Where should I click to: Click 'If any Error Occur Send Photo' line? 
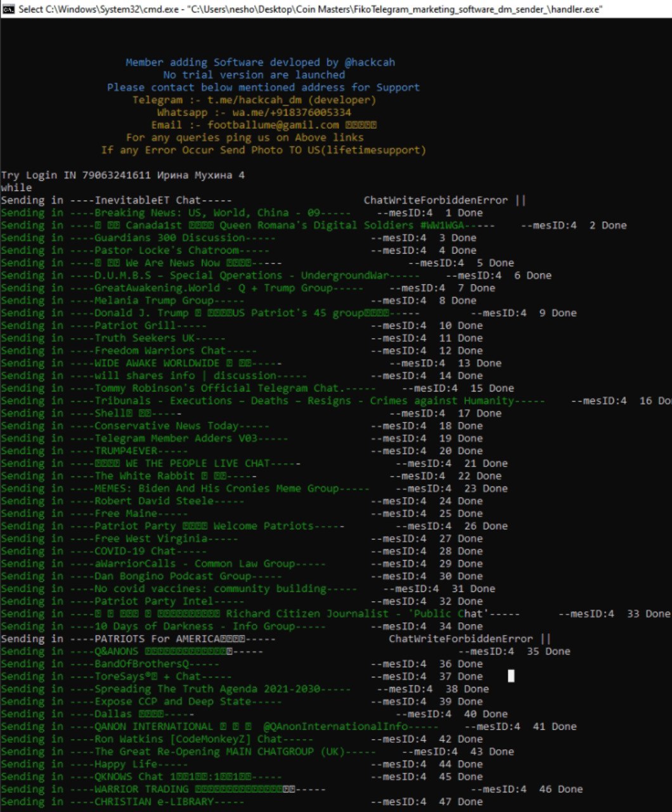[x=263, y=150]
